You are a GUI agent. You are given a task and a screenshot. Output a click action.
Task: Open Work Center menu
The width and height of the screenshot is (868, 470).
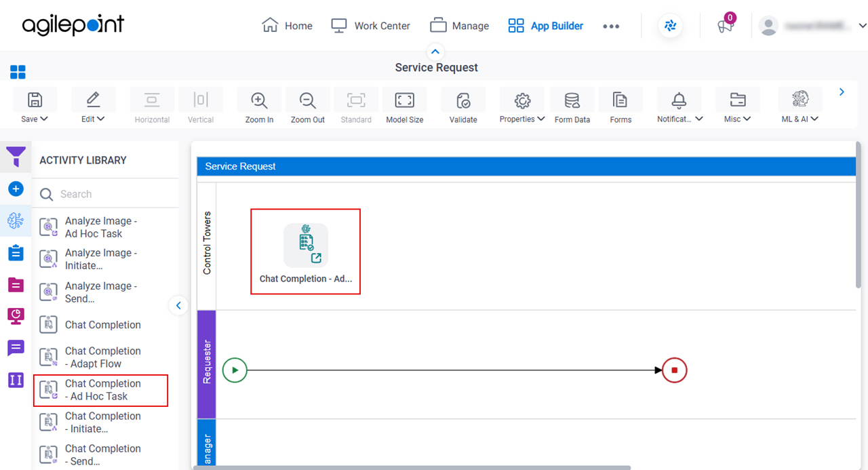[370, 26]
